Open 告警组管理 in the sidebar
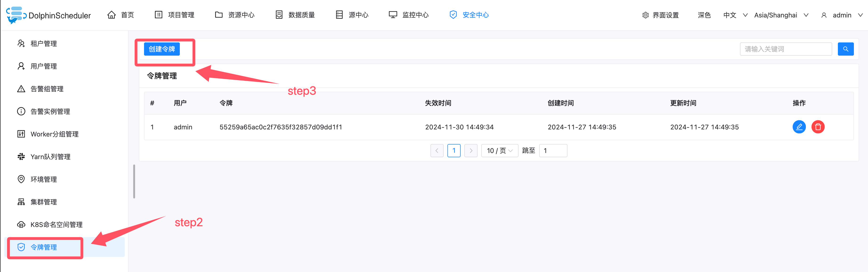The width and height of the screenshot is (868, 272). click(47, 89)
